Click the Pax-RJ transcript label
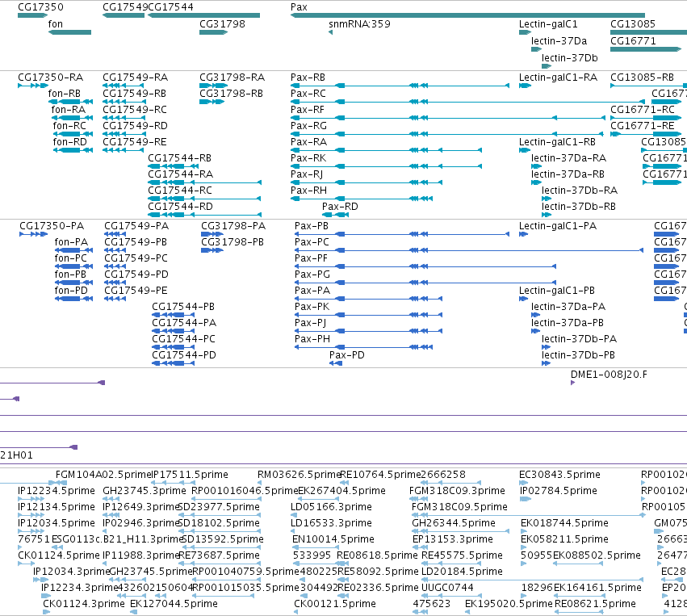The image size is (687, 616). point(306,174)
